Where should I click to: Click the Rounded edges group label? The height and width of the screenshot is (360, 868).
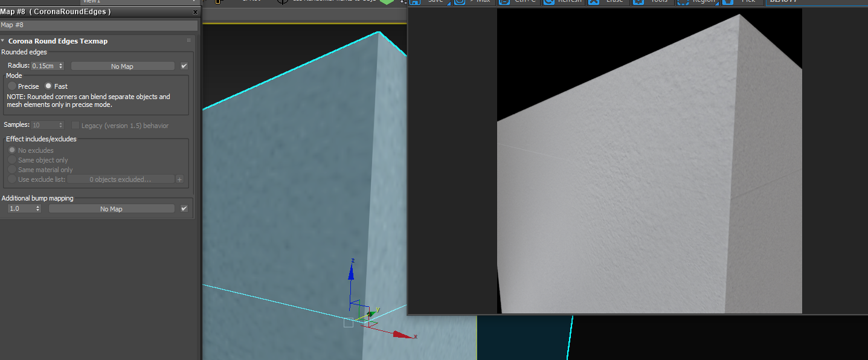(24, 52)
